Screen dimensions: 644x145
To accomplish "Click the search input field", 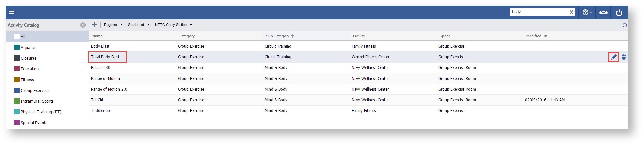I will (539, 12).
